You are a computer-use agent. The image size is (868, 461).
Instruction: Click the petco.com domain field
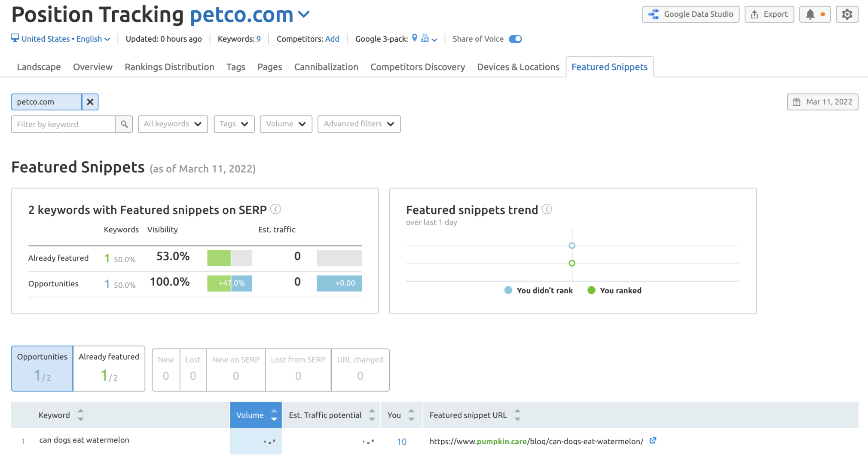pyautogui.click(x=46, y=102)
